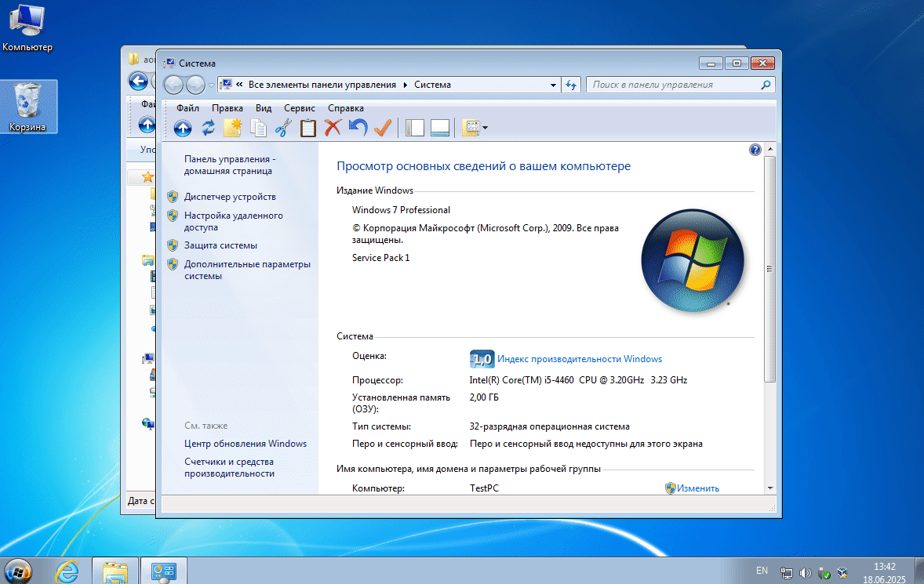Launch Internet Explorer from the taskbar
Screen dimensions: 924x584
tap(67, 571)
